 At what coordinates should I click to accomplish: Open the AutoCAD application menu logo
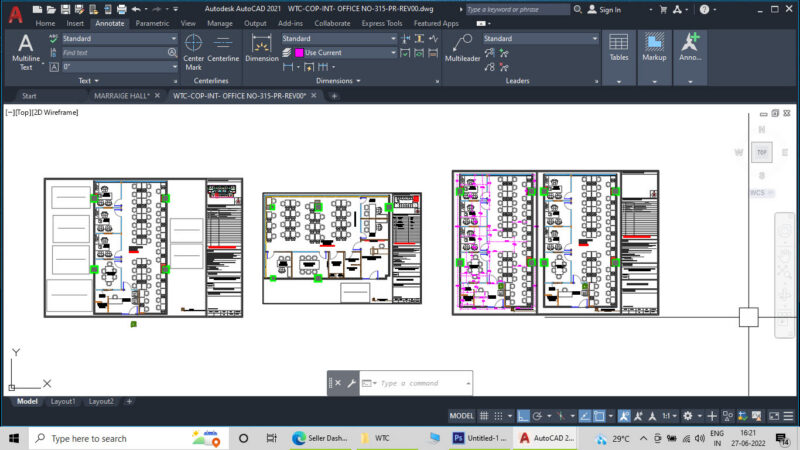point(15,14)
